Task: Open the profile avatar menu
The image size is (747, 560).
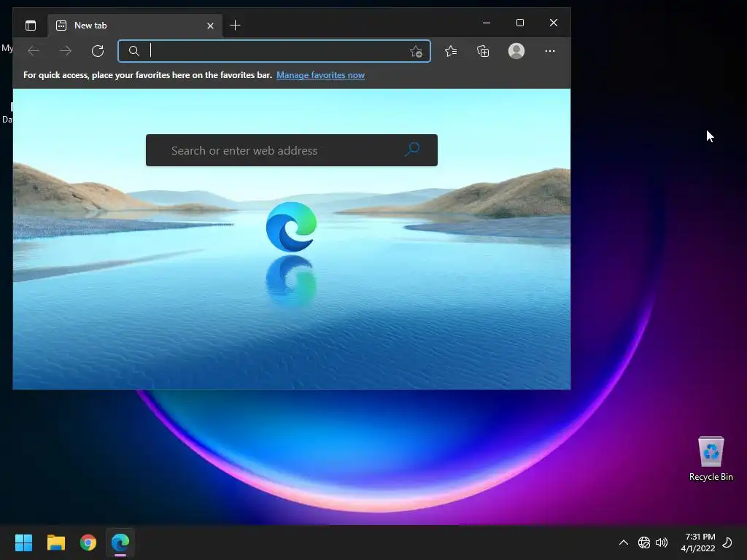Action: tap(516, 51)
